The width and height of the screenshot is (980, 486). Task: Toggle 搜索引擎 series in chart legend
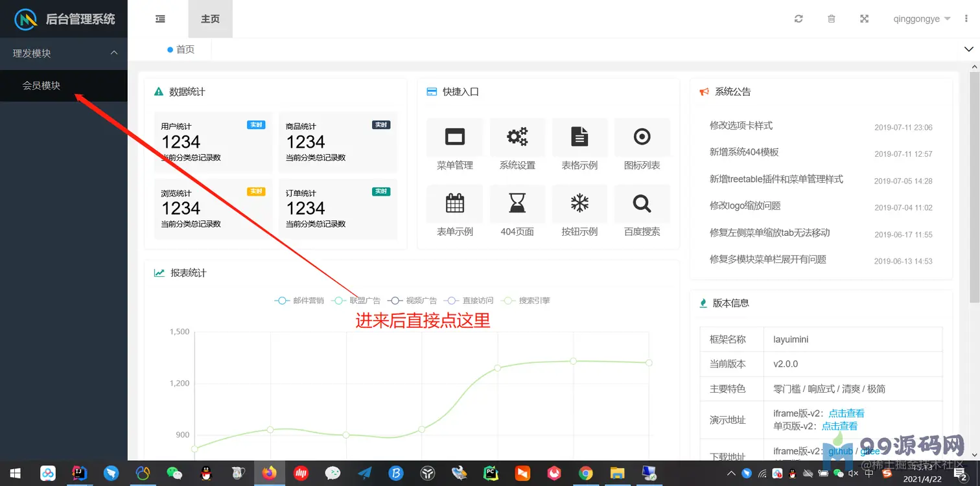(526, 301)
